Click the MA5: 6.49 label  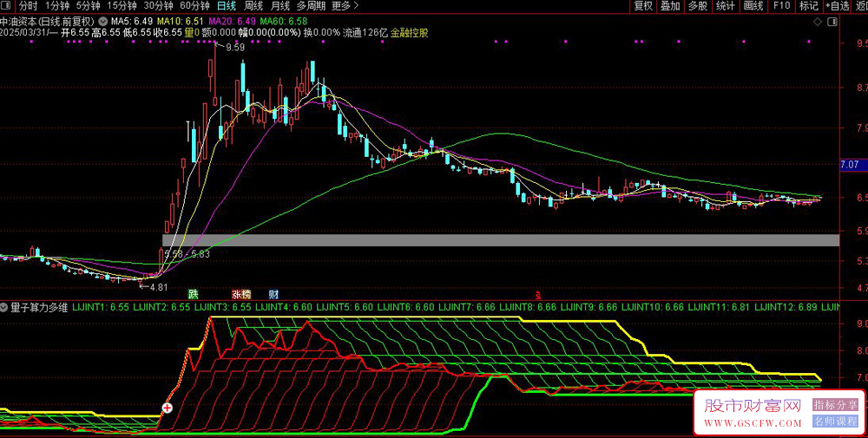click(132, 21)
